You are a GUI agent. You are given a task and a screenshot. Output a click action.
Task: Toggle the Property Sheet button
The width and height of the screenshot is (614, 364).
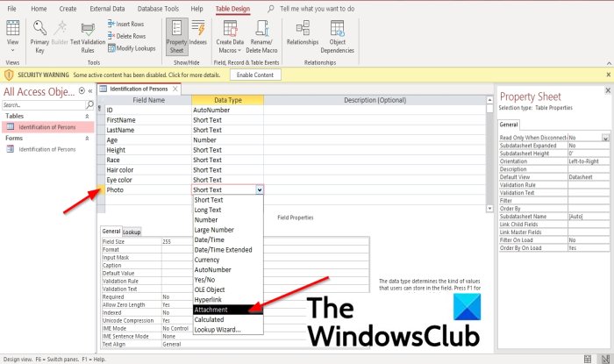click(x=176, y=37)
